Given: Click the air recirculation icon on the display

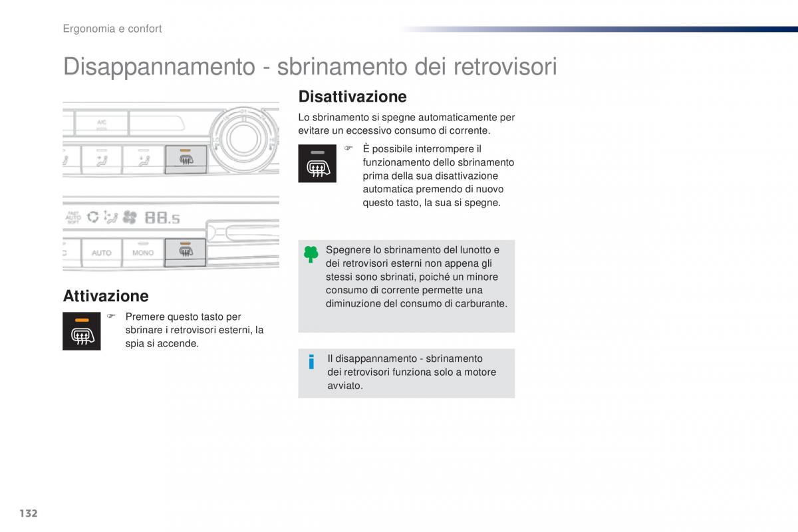Looking at the screenshot, I should (x=92, y=217).
